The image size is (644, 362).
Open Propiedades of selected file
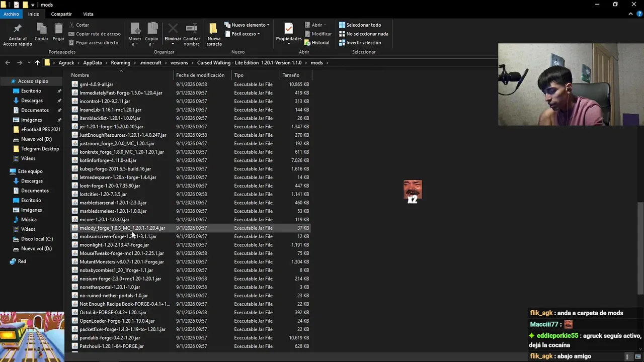(x=289, y=33)
